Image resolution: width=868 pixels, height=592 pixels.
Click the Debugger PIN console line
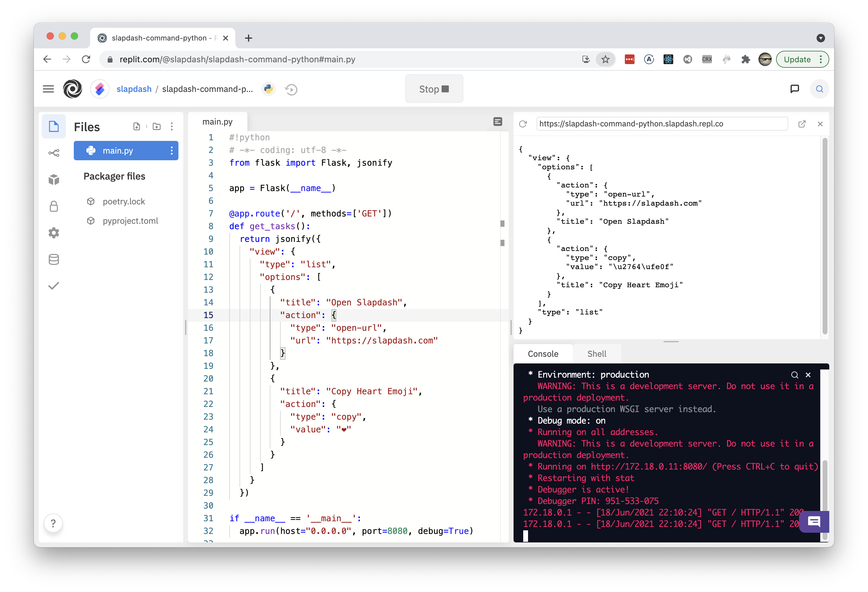tap(594, 501)
